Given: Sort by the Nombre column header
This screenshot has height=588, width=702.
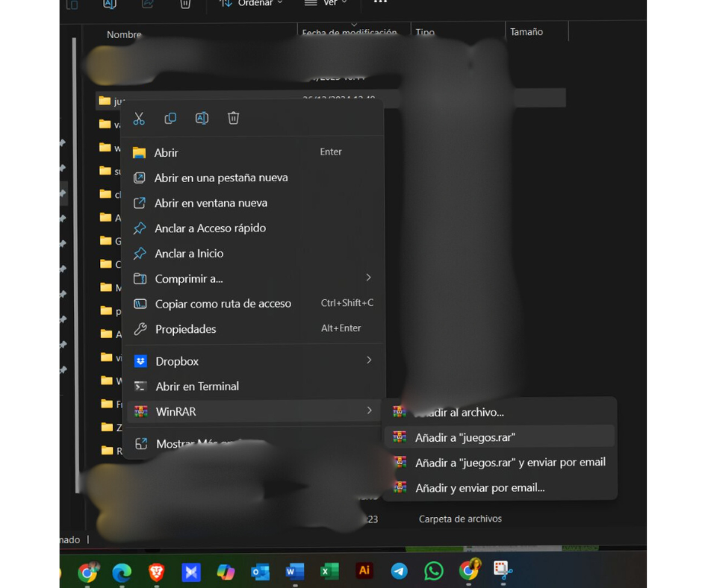Looking at the screenshot, I should [x=124, y=34].
